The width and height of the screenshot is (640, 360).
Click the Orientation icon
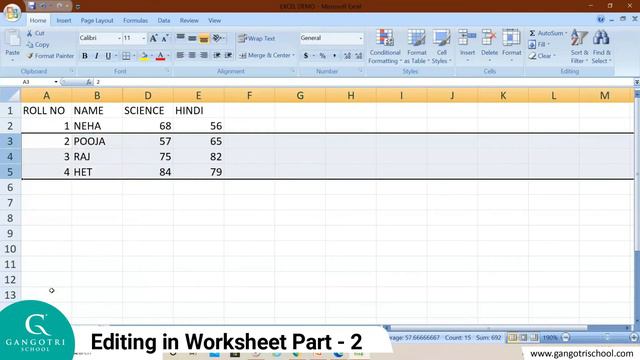(x=218, y=38)
